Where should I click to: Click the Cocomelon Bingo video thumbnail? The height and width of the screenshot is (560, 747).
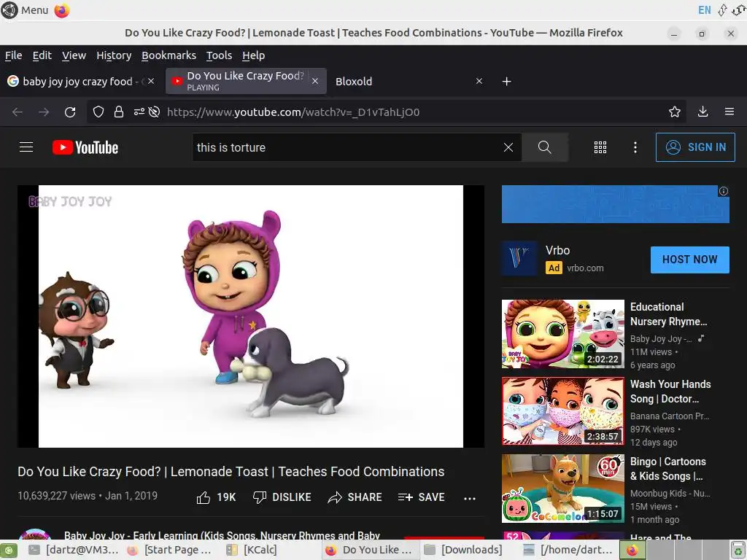click(562, 488)
